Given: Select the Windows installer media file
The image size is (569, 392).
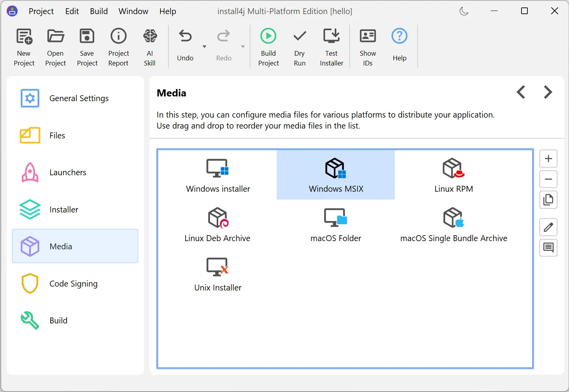Looking at the screenshot, I should (218, 175).
